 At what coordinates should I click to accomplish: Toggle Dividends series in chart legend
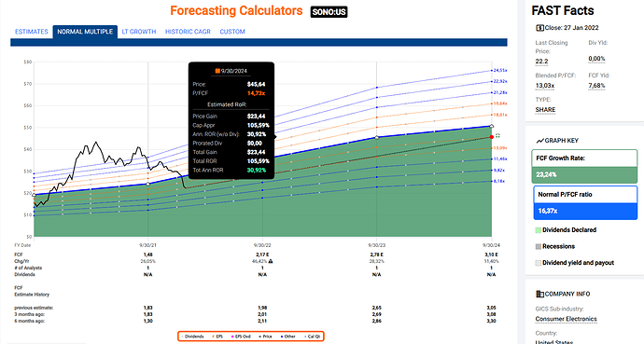192,337
